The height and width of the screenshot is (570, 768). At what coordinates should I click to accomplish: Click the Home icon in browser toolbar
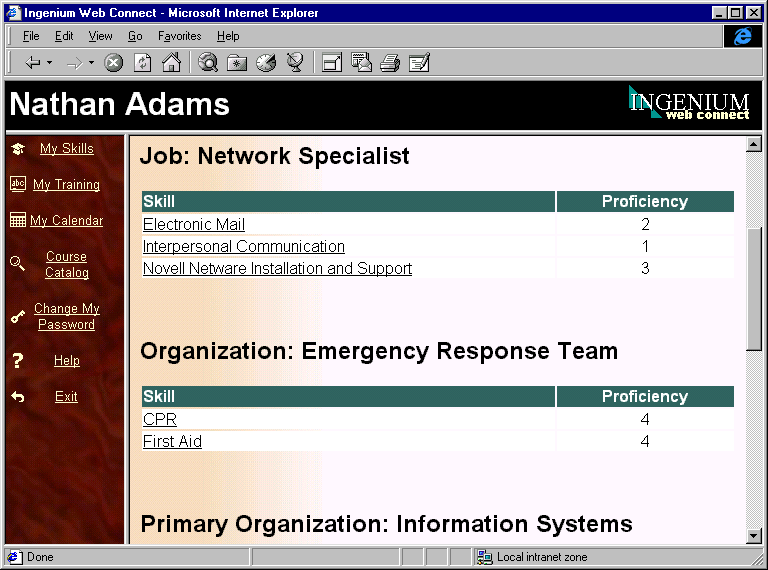(x=171, y=63)
